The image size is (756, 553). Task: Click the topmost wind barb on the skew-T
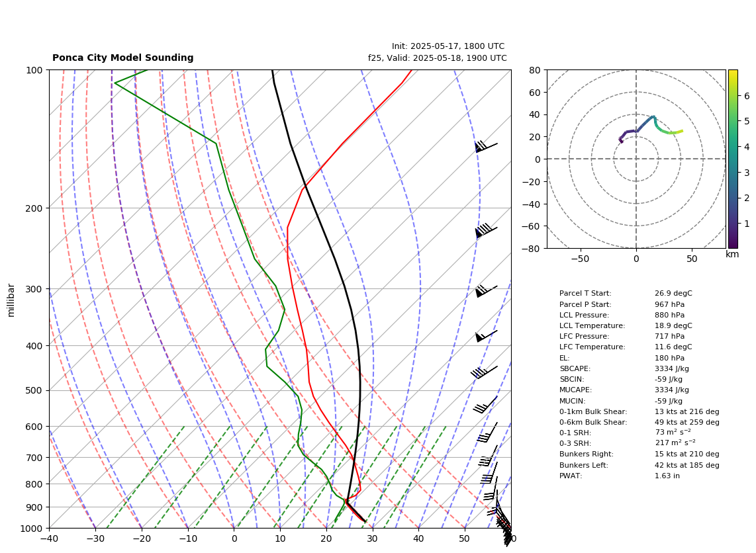click(x=486, y=146)
